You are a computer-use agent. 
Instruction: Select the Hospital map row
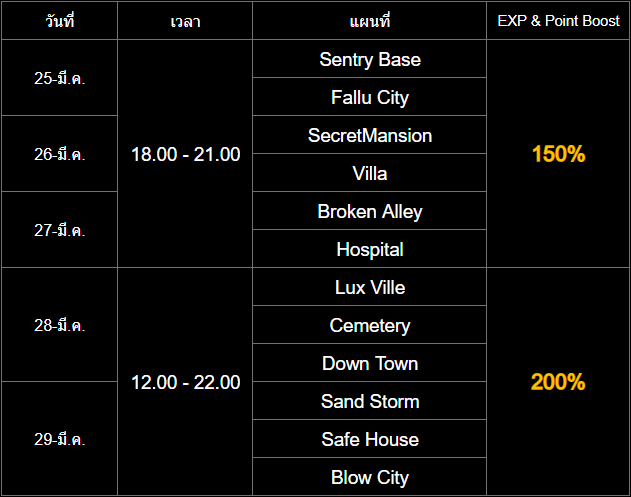(x=370, y=250)
